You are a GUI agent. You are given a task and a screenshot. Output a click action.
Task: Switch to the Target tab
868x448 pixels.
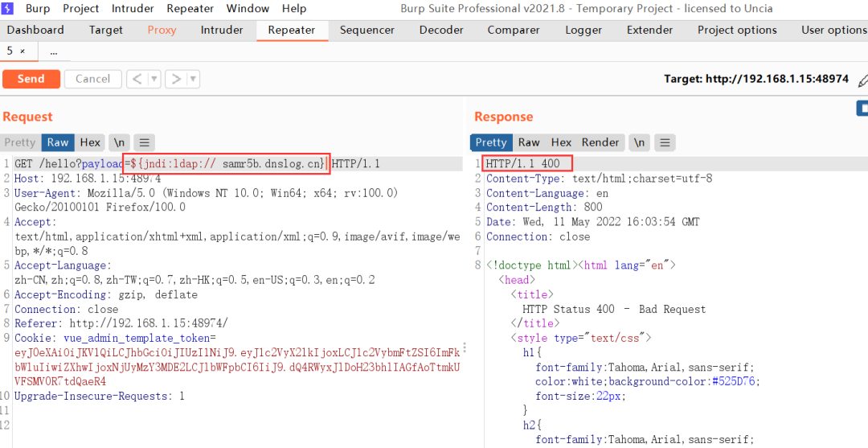coord(106,30)
